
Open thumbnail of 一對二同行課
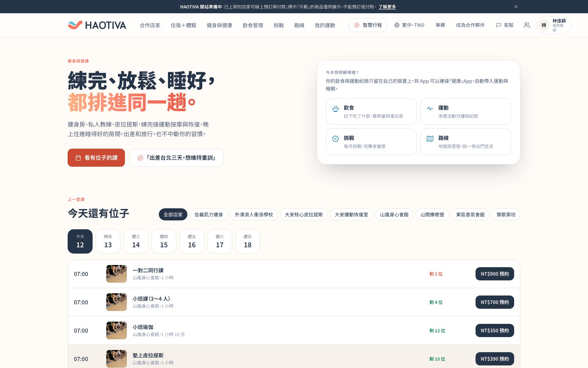pyautogui.click(x=116, y=274)
